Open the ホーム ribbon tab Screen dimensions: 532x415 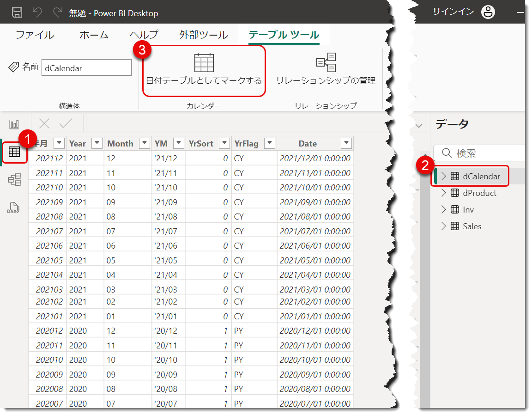[x=94, y=35]
